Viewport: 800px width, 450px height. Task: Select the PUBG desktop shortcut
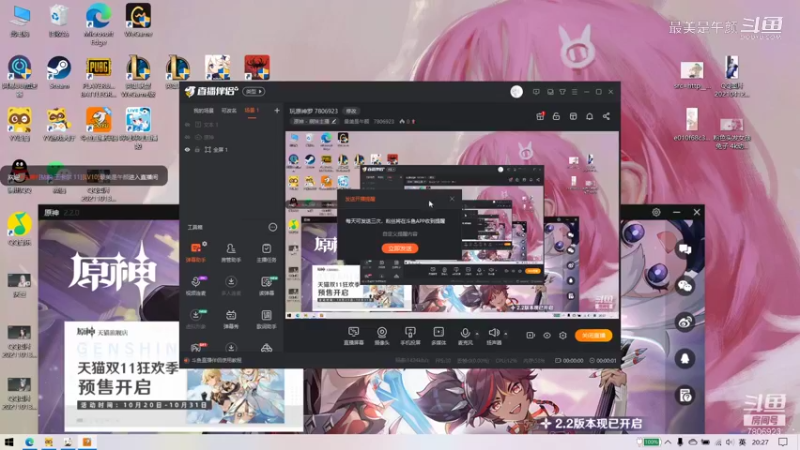98,77
